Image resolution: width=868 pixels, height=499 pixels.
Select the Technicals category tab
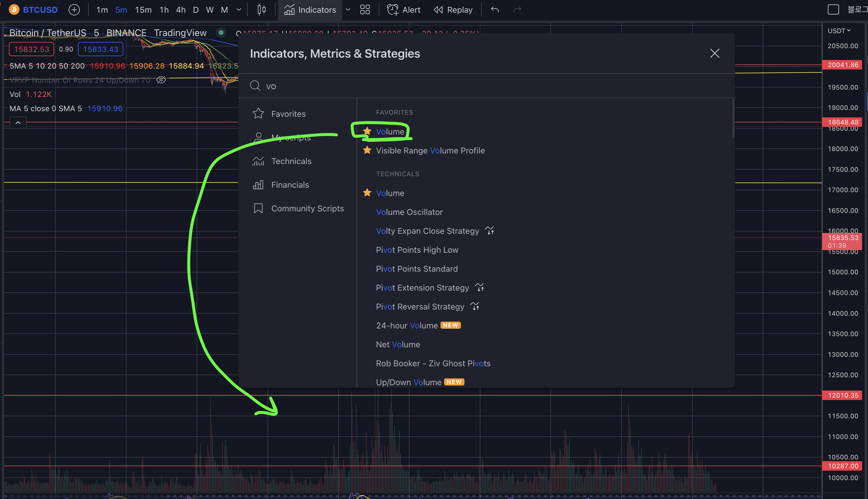pos(291,161)
